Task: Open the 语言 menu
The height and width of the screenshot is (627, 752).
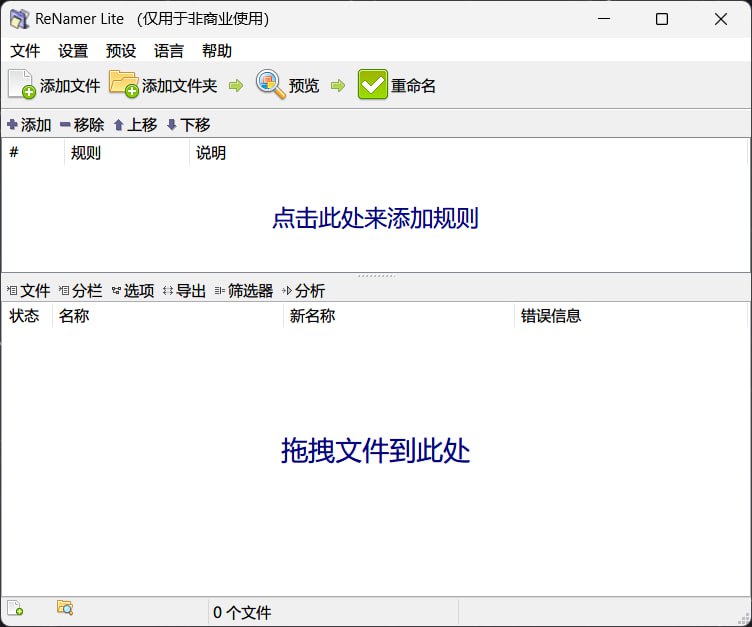Action: [169, 51]
